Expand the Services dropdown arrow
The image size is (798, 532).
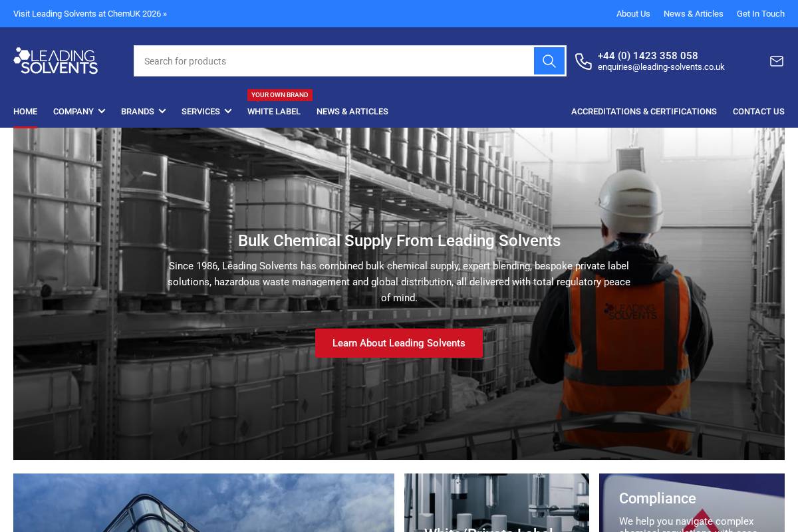point(228,112)
